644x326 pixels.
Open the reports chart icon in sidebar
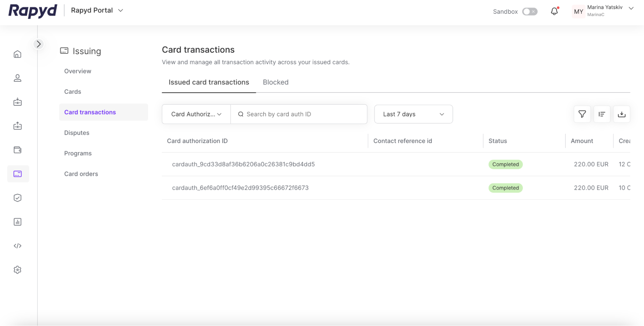[x=17, y=222]
